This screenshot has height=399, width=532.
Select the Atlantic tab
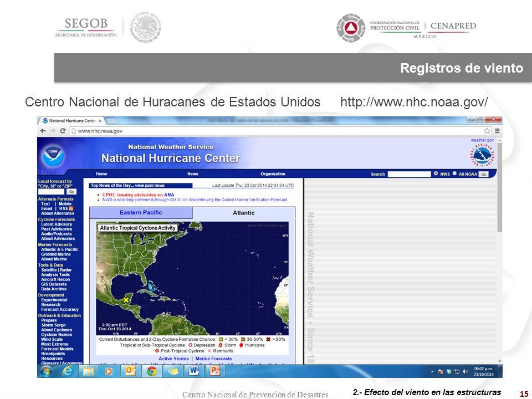coord(244,213)
